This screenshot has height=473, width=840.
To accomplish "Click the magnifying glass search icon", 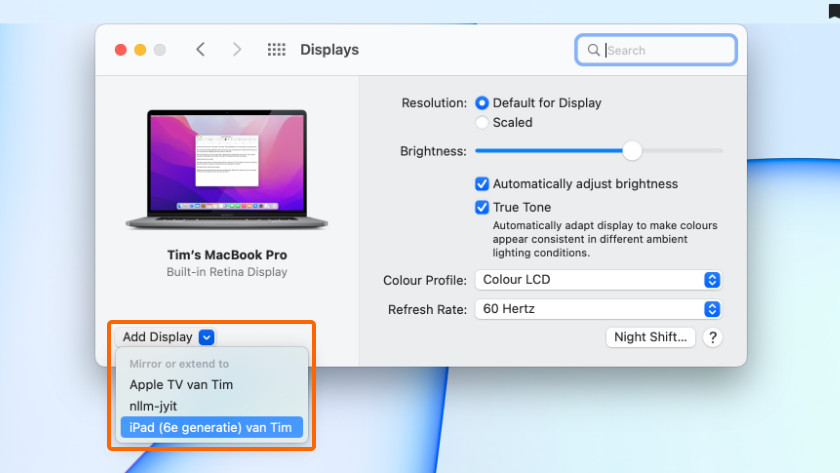I will [594, 50].
